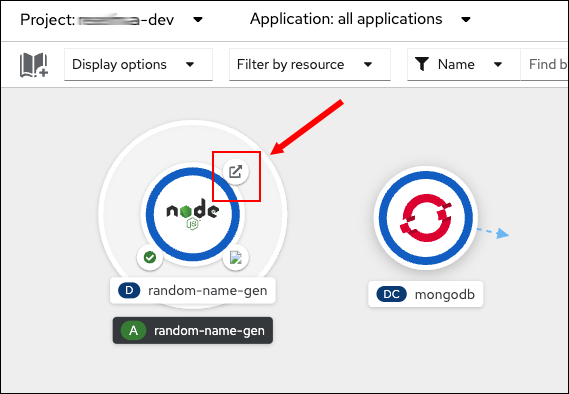Click the filter funnel icon
Viewport: 569px width, 394px height.
(422, 64)
